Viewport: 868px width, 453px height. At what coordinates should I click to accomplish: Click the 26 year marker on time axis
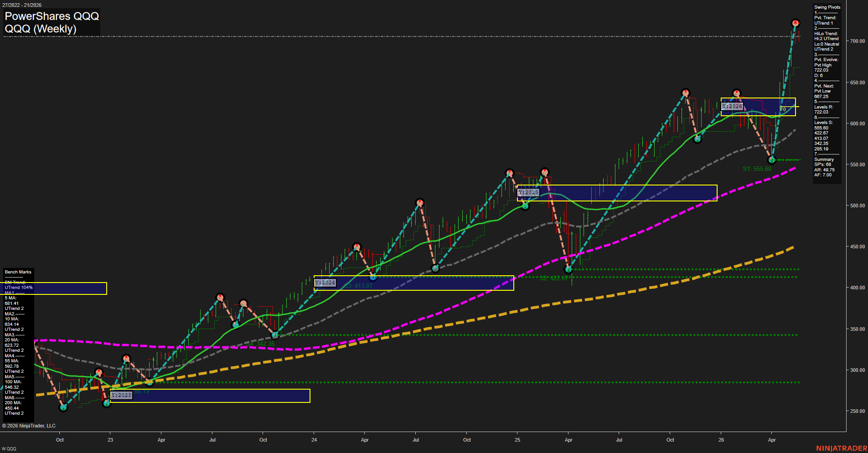(x=721, y=440)
